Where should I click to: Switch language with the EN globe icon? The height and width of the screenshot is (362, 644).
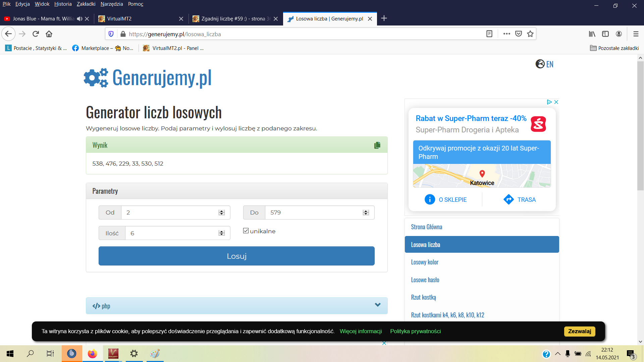544,64
